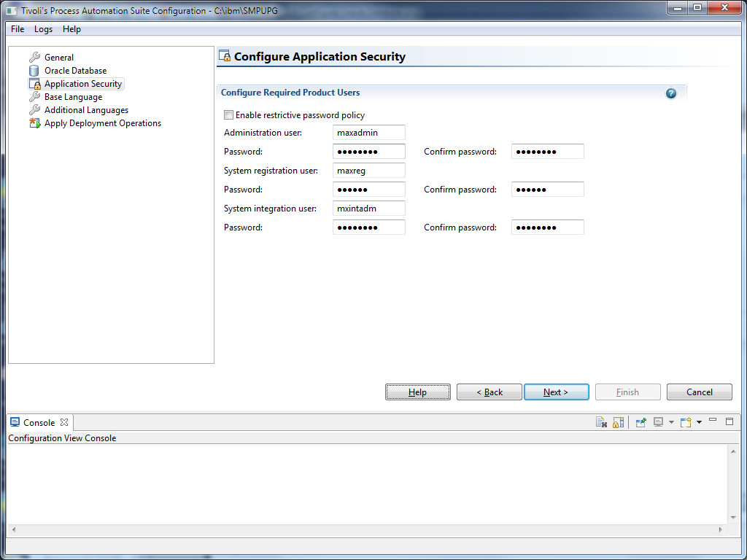Click the Base Language wrench icon
Screen dimensions: 747x560
[x=34, y=97]
